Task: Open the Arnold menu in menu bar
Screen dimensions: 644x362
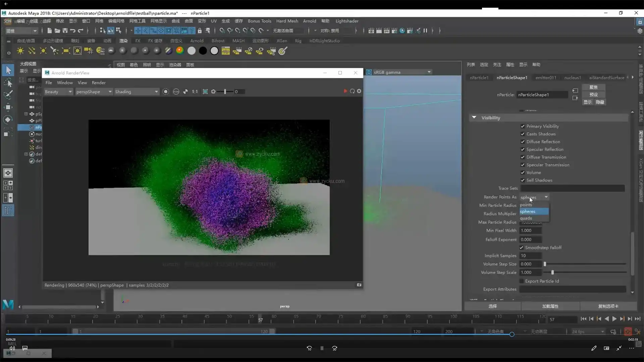Action: tap(309, 21)
